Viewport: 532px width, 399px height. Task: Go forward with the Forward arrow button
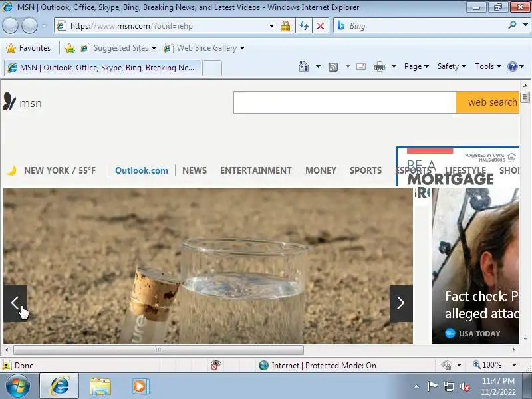pyautogui.click(x=29, y=25)
